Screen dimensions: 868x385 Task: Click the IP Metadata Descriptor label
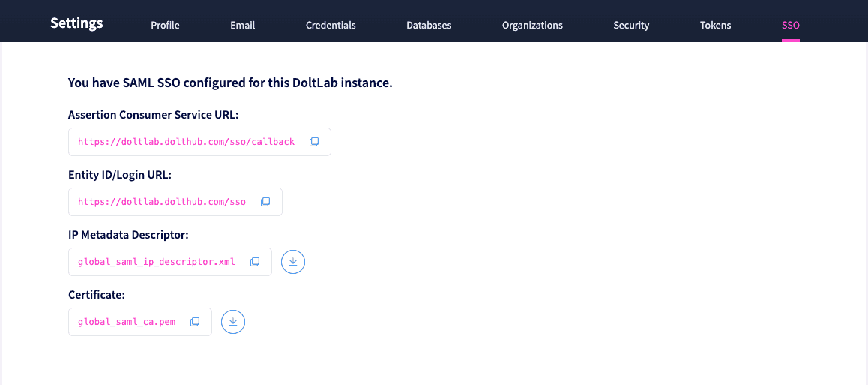pyautogui.click(x=128, y=235)
